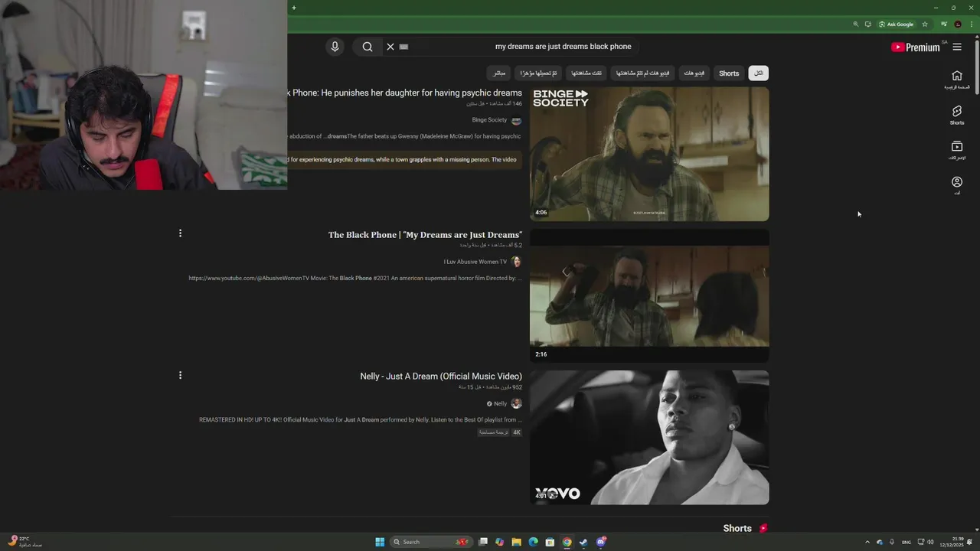980x551 pixels.
Task: Open File Explorer from the taskbar
Action: pyautogui.click(x=517, y=542)
